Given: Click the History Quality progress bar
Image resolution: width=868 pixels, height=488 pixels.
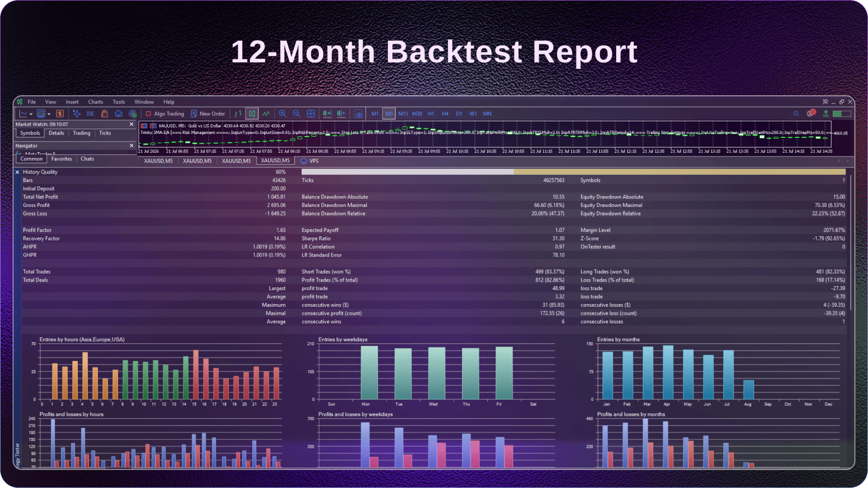Looking at the screenshot, I should click(573, 172).
